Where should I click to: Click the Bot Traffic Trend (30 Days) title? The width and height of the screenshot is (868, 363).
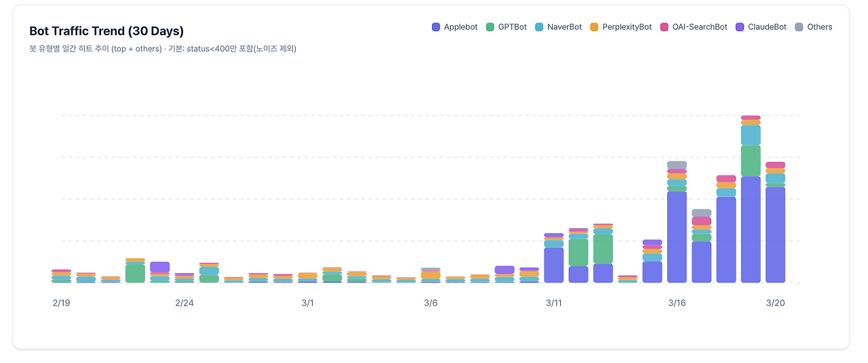click(106, 31)
